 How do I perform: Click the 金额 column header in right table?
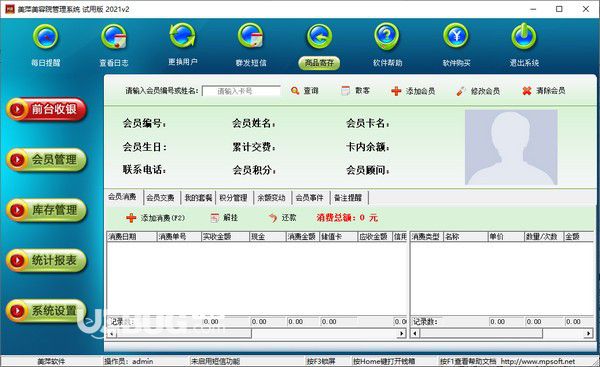pos(579,237)
